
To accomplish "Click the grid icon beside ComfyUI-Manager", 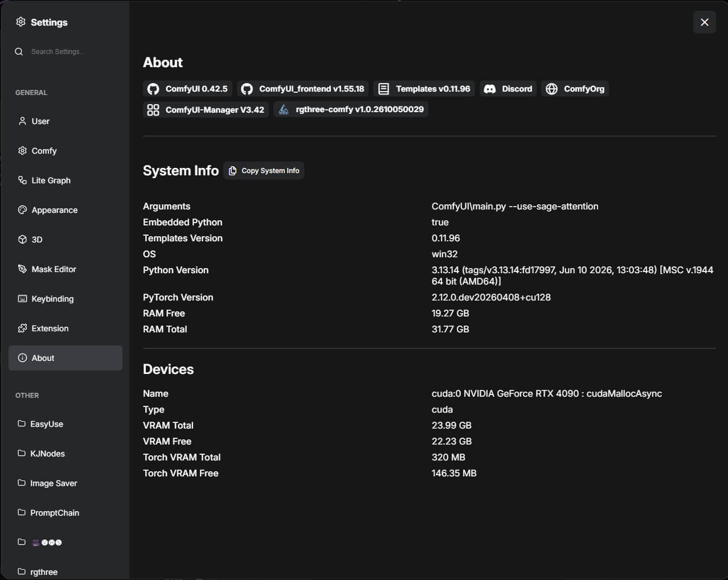I will [x=153, y=110].
